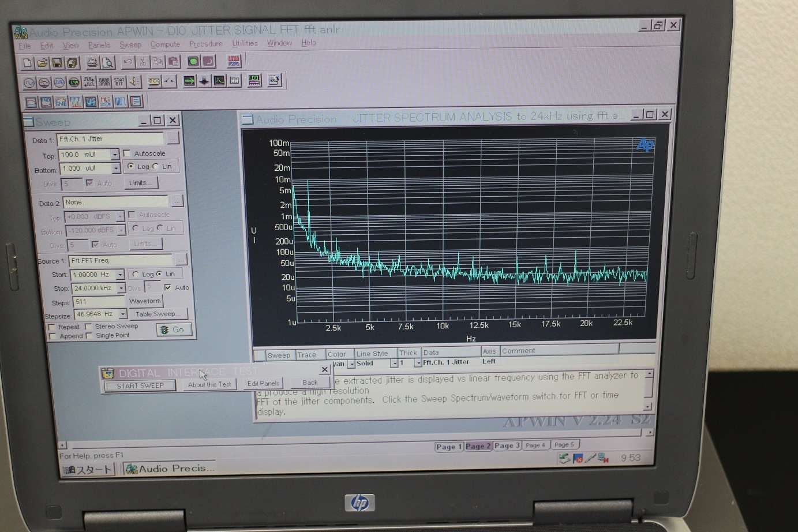The image size is (798, 532).
Task: Open the Analog Analyzer meter icon
Action: [x=44, y=83]
